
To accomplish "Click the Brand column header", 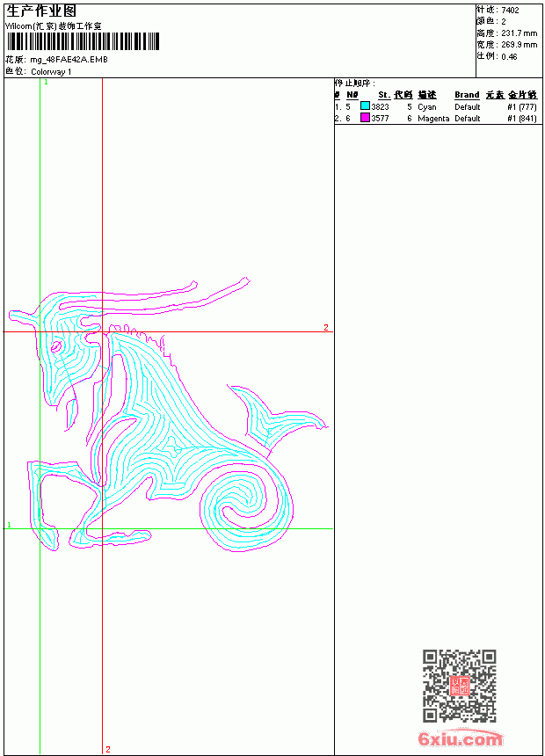I will coord(467,95).
